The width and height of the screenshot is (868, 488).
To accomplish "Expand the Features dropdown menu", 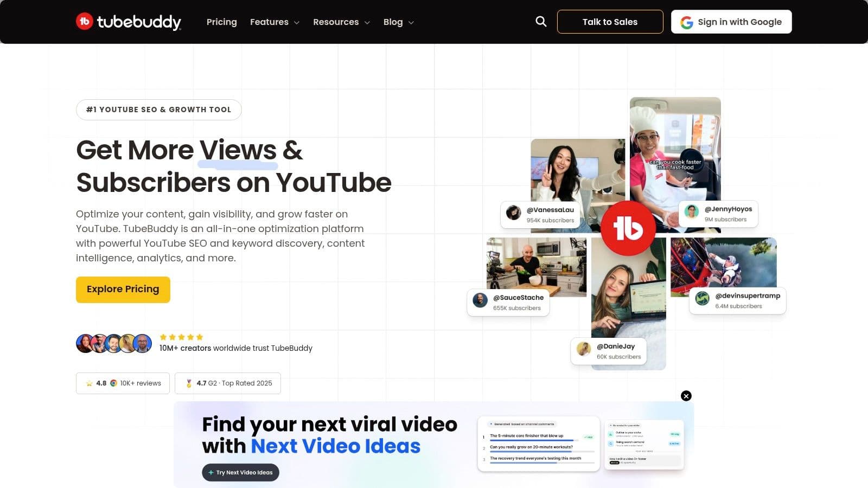I will click(275, 22).
